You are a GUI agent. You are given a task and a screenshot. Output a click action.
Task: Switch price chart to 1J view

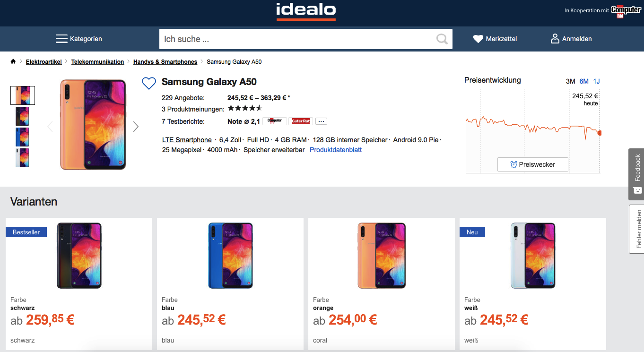596,81
